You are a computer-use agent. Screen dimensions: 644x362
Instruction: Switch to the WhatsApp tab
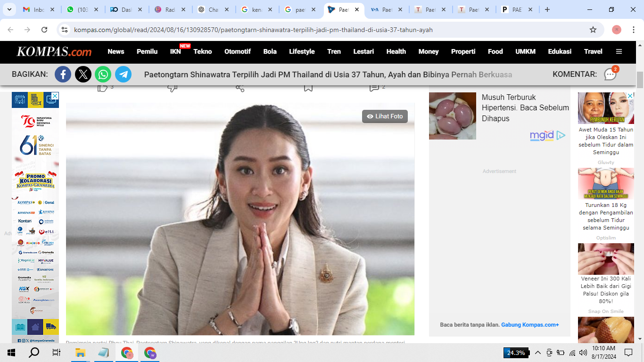tap(82, 9)
